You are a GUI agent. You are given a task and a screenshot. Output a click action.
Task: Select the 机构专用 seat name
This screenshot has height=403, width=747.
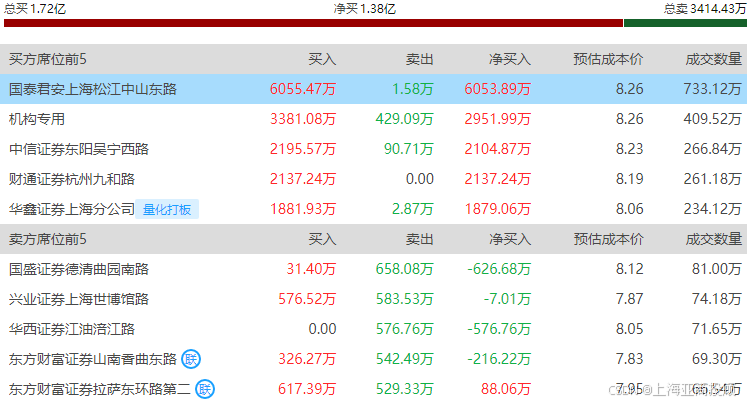pos(37,119)
